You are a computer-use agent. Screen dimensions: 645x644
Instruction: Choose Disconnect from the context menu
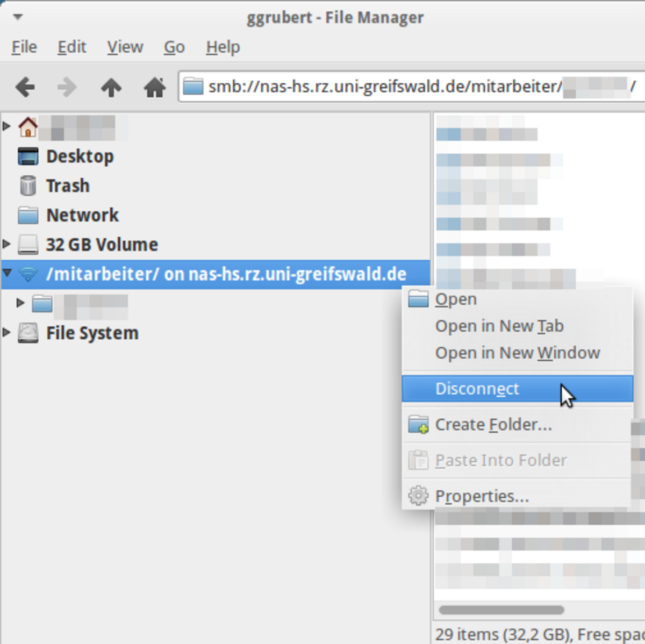coord(477,389)
